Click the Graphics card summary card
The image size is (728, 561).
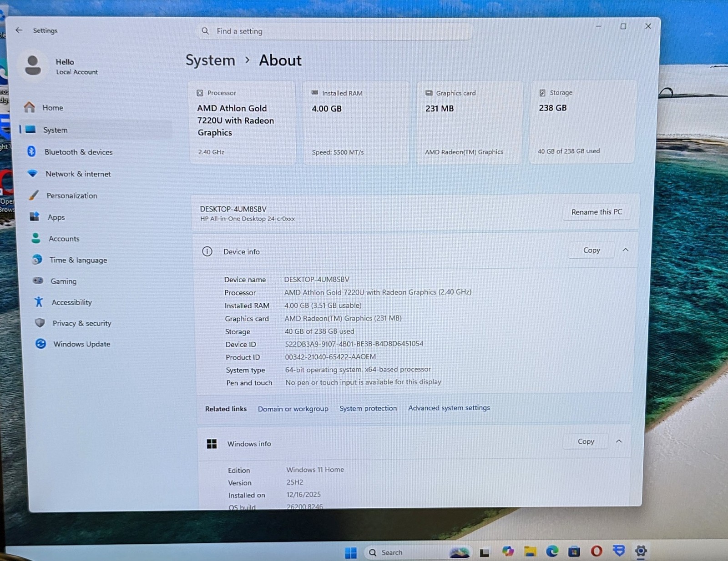click(x=469, y=122)
